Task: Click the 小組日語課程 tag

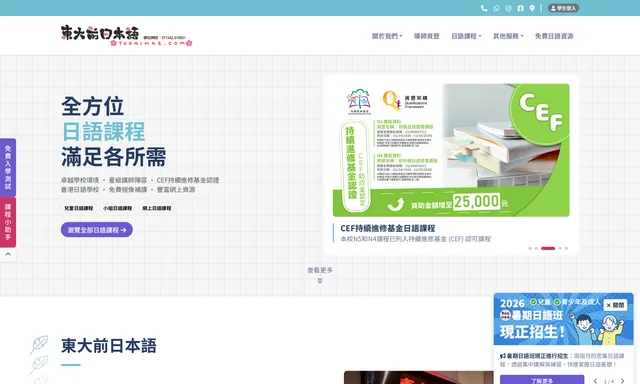Action: (x=118, y=208)
